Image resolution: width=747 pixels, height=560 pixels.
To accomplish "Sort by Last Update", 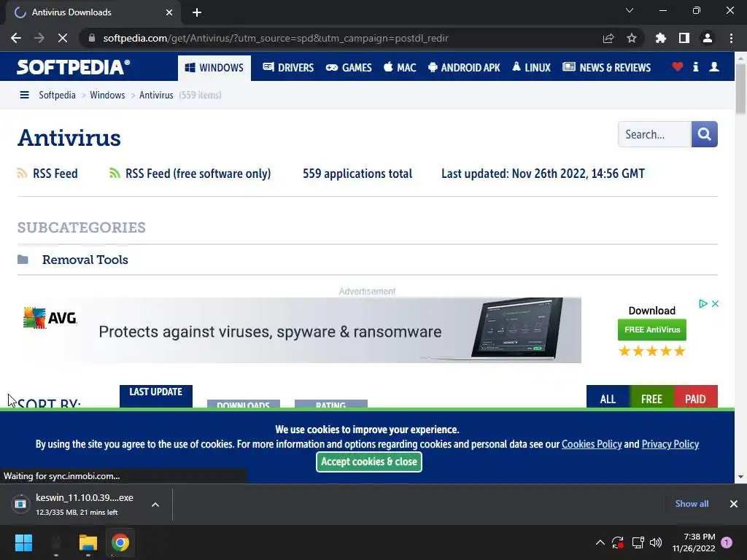I will pos(156,396).
